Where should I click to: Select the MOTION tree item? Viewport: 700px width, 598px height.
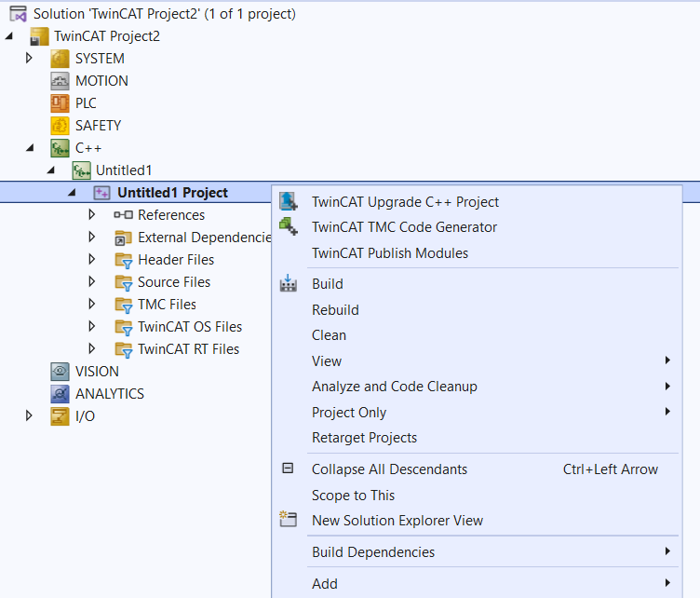click(x=101, y=81)
